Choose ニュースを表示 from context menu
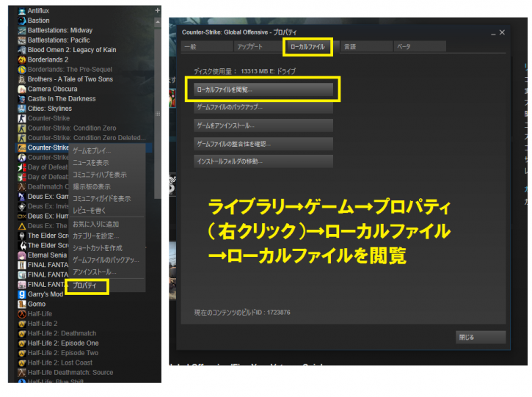 (107, 163)
